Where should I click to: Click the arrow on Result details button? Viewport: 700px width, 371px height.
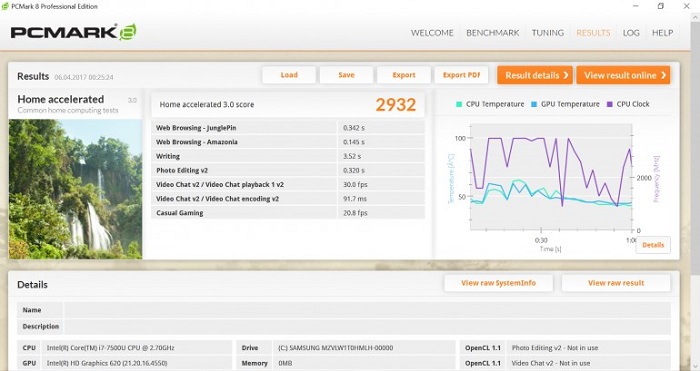(x=566, y=75)
